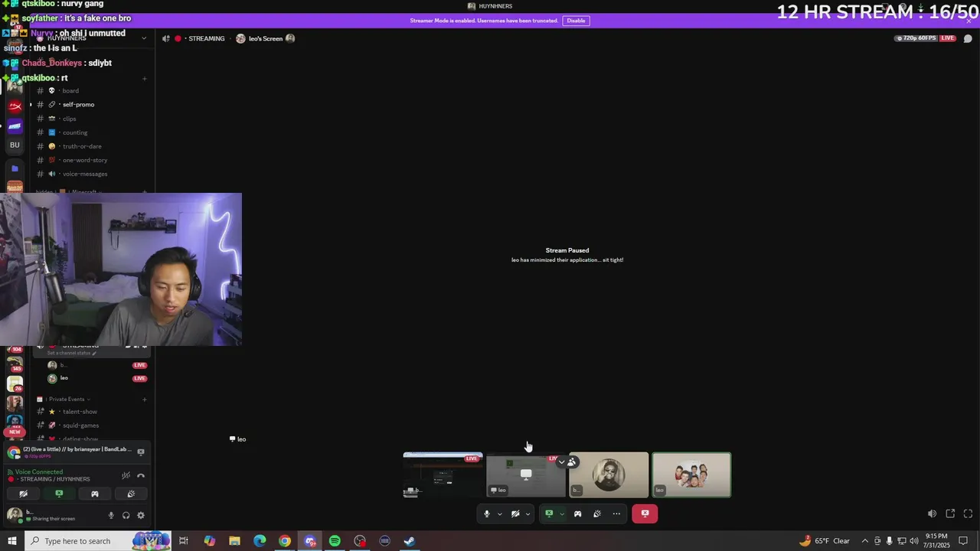The image size is (980, 551).
Task: Open Steam from taskbar
Action: [x=410, y=541]
